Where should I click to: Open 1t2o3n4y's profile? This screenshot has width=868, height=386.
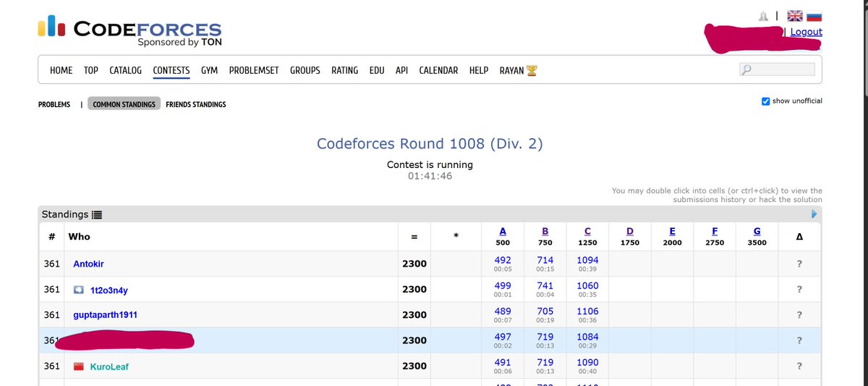109,290
